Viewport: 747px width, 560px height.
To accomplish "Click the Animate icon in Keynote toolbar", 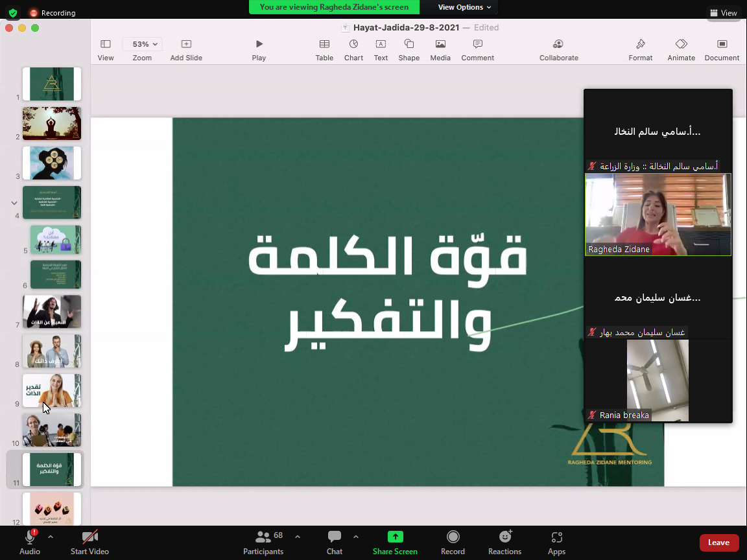I will (681, 44).
